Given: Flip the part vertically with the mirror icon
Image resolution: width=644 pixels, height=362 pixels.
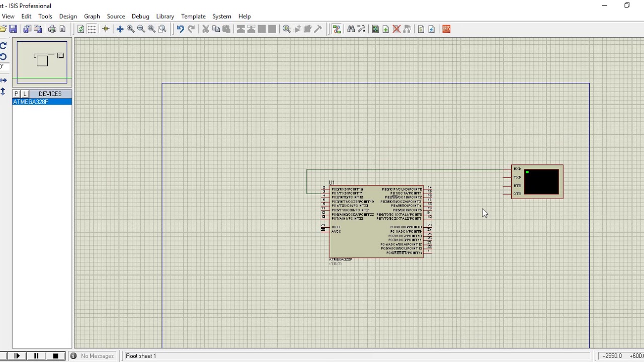Looking at the screenshot, I should 3,92.
